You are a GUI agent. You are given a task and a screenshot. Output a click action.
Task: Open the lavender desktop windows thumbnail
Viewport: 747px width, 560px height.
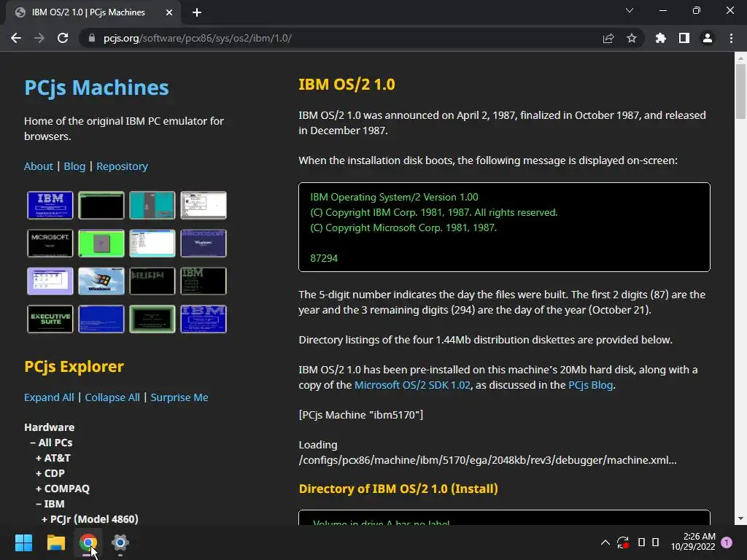50,281
